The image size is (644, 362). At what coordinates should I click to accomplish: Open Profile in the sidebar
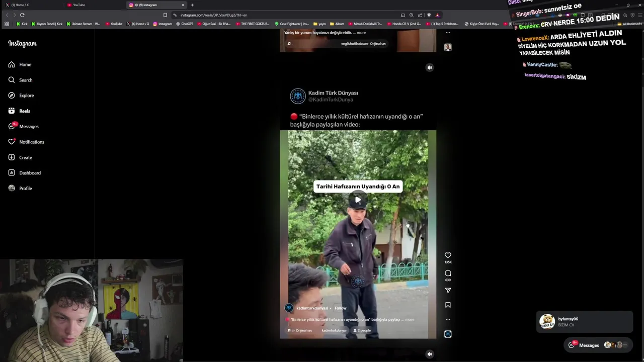[x=21, y=189]
